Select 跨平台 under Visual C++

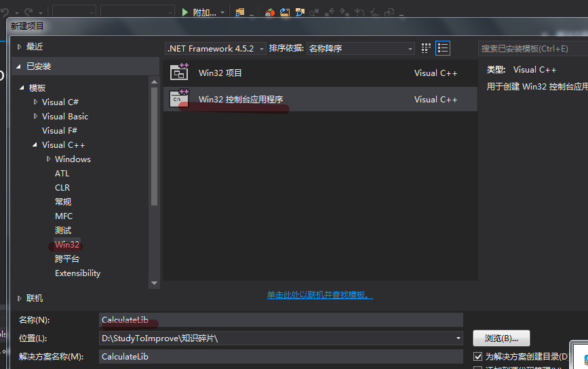pyautogui.click(x=67, y=258)
